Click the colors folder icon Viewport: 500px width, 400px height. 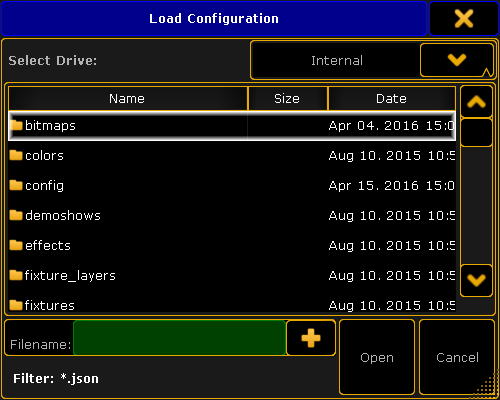coord(16,155)
